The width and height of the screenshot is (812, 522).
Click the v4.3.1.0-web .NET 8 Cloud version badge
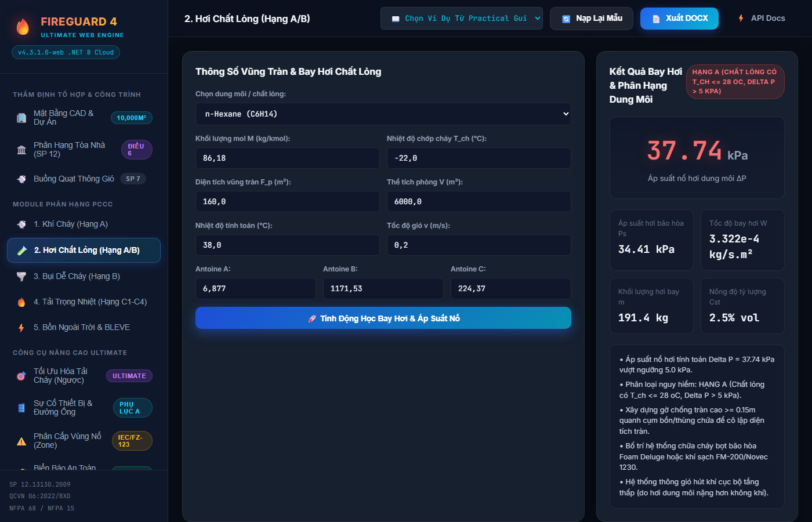[66, 52]
